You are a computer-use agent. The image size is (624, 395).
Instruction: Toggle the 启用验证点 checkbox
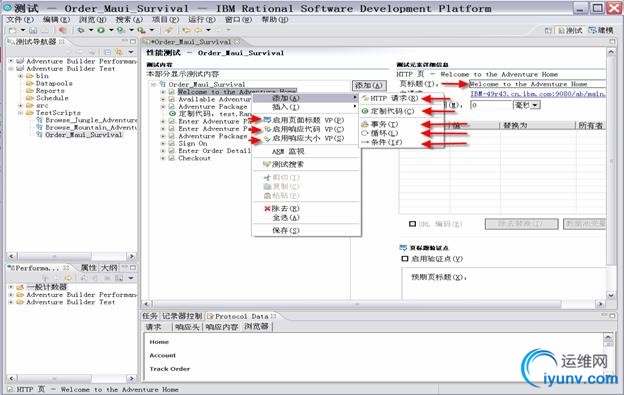point(405,259)
